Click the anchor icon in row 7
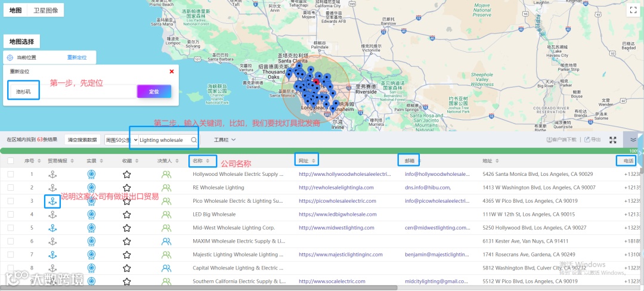 pyautogui.click(x=52, y=255)
